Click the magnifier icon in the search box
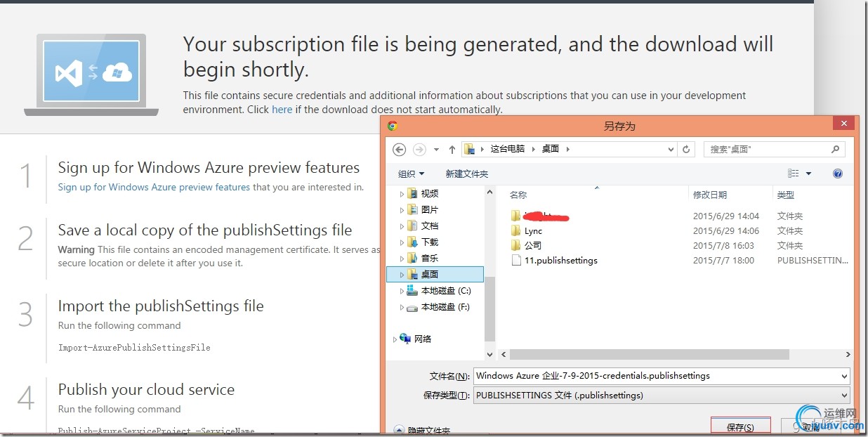Screen dimensions: 868x437 (x=835, y=149)
